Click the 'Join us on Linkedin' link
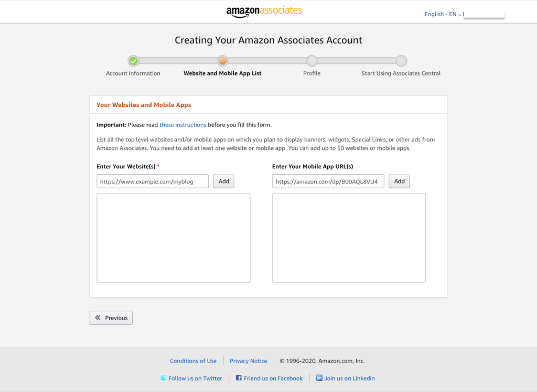This screenshot has height=392, width=537. (350, 378)
